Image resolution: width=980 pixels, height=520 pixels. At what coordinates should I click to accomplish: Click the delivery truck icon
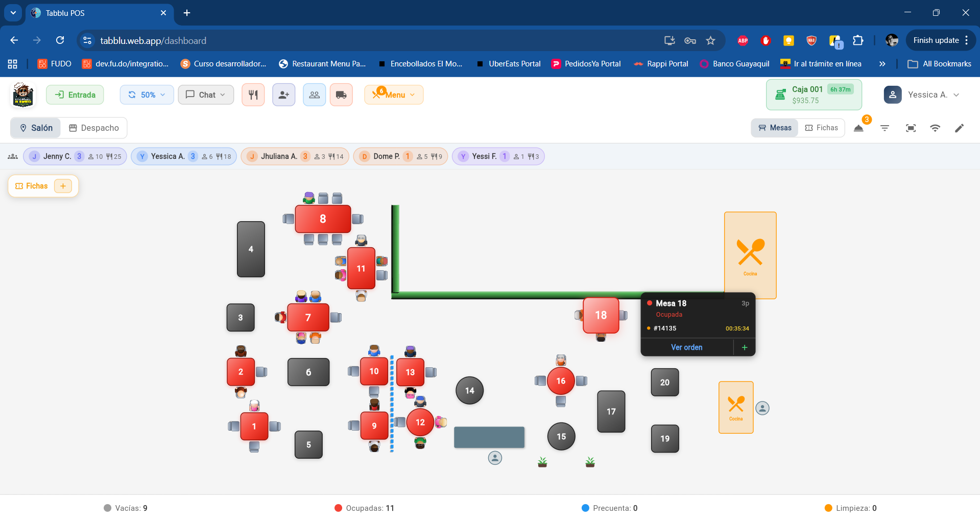(x=341, y=95)
